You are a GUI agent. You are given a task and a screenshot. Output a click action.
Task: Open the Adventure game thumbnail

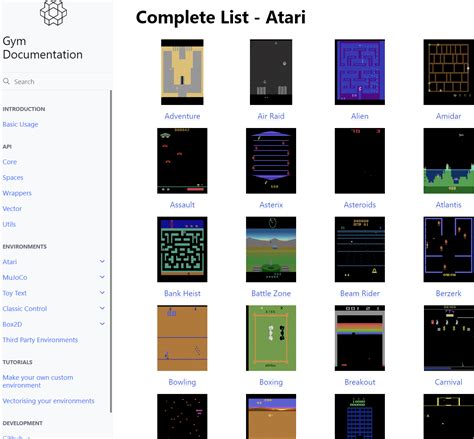[x=182, y=72]
